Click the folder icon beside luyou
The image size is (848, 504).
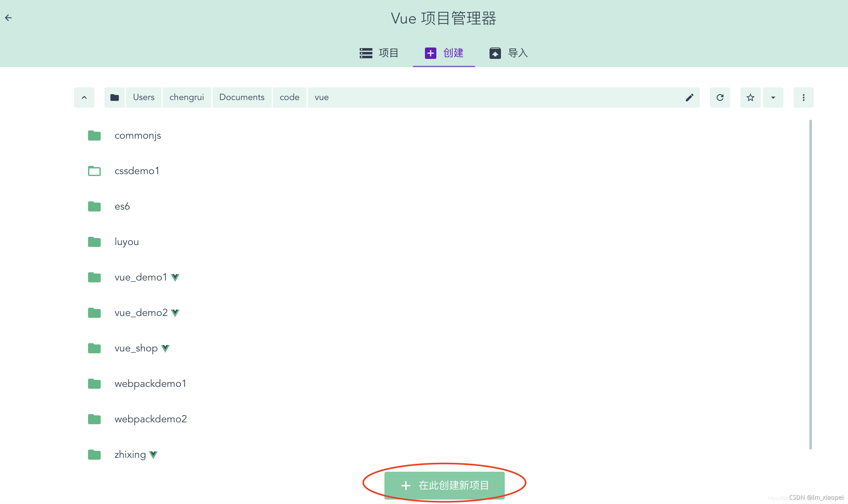click(94, 242)
